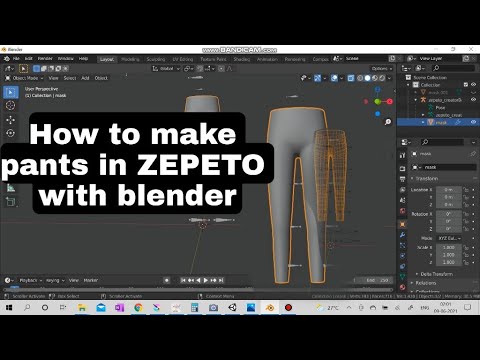Collapse the zepeto_creator tree item
This screenshot has height=360, width=480.
click(416, 100)
